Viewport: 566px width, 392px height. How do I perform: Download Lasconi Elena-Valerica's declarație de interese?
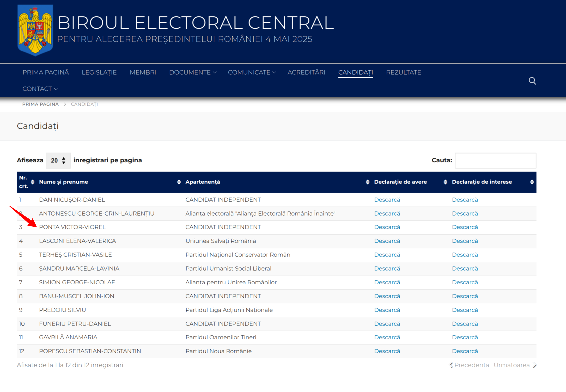465,241
